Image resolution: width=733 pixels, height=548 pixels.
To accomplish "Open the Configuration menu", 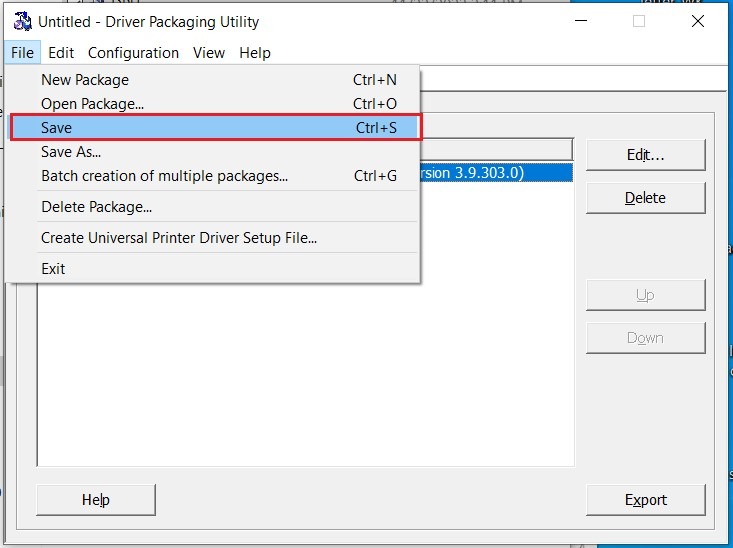I will (x=133, y=53).
